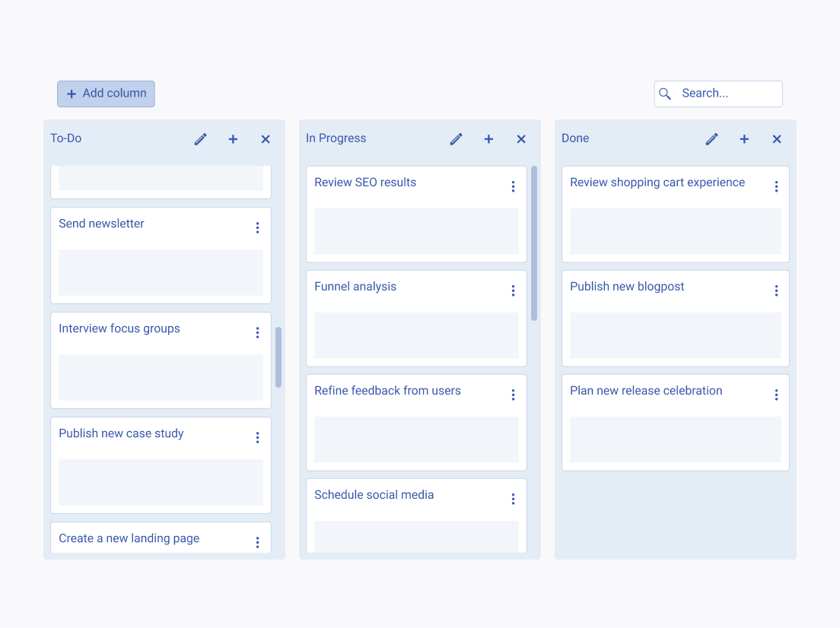The image size is (840, 628).
Task: Select Plan new release celebration title
Action: [646, 391]
